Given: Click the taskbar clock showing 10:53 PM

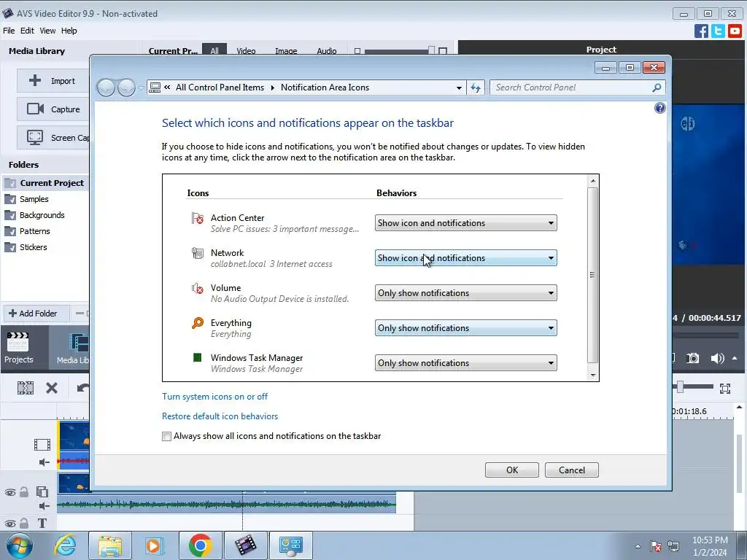Looking at the screenshot, I should [x=710, y=546].
